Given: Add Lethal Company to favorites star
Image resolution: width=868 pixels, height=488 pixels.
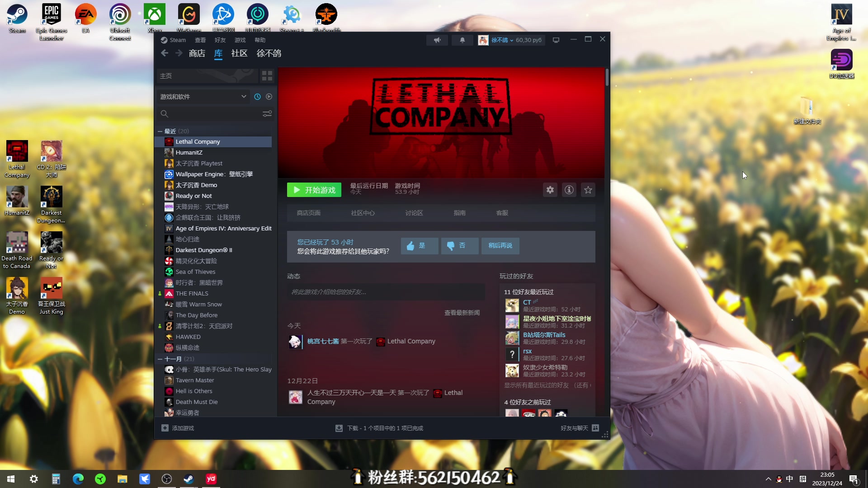Looking at the screenshot, I should (588, 190).
